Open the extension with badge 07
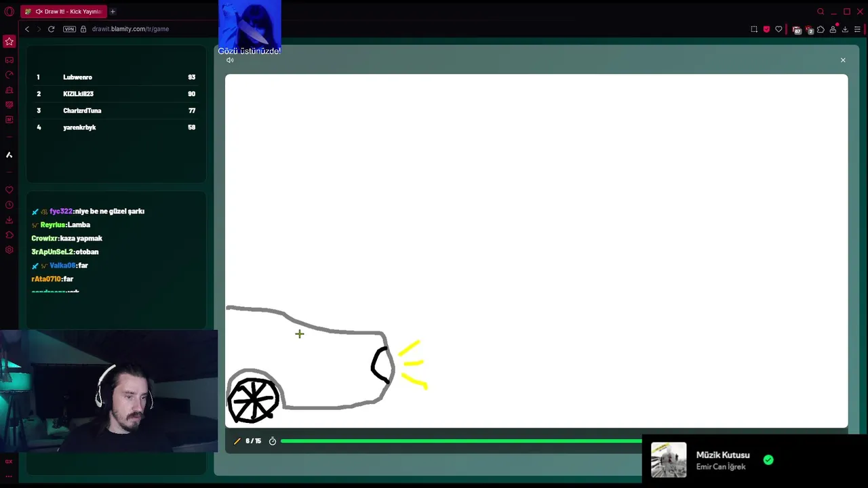 coord(797,30)
